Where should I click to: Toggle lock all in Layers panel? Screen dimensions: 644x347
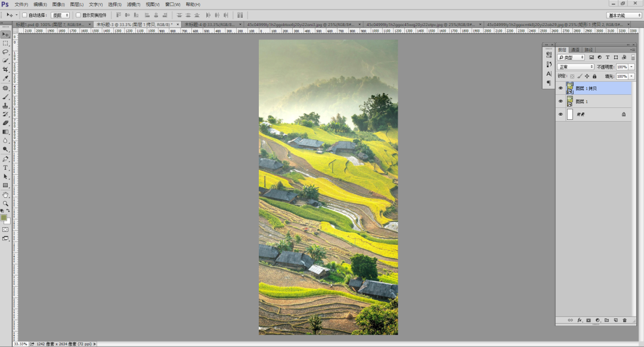click(595, 76)
